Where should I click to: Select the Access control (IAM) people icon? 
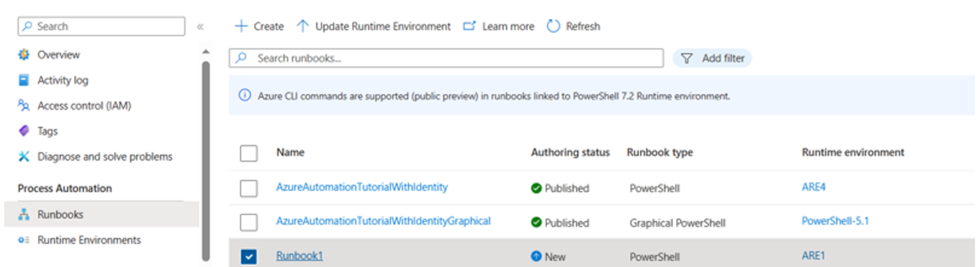[24, 105]
